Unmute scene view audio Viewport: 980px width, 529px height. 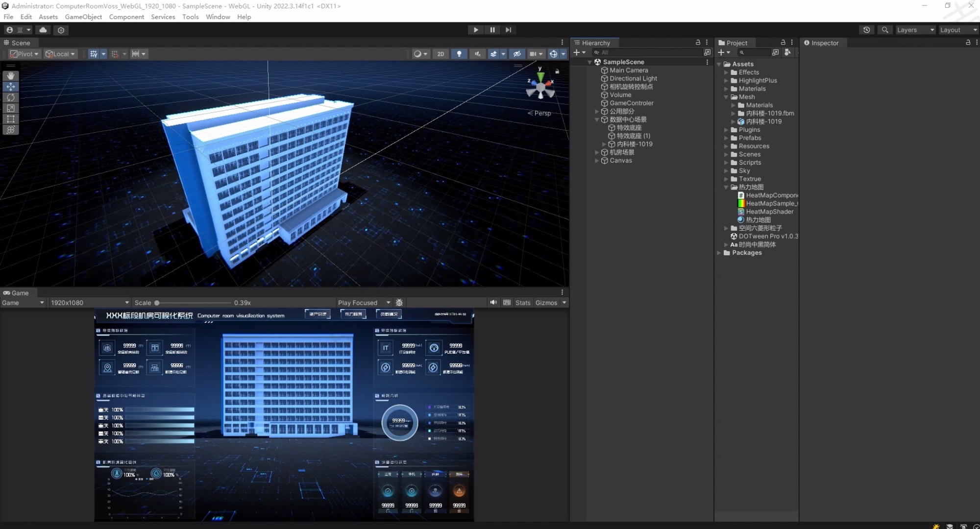[477, 54]
